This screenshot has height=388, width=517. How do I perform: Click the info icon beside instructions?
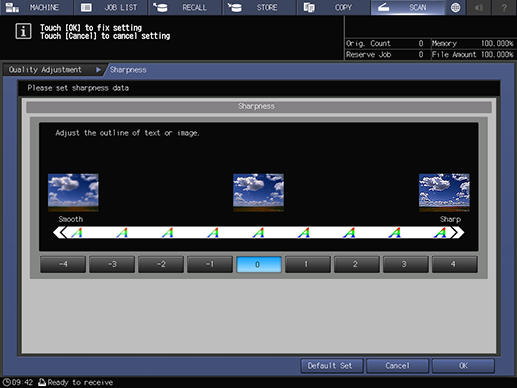[23, 31]
